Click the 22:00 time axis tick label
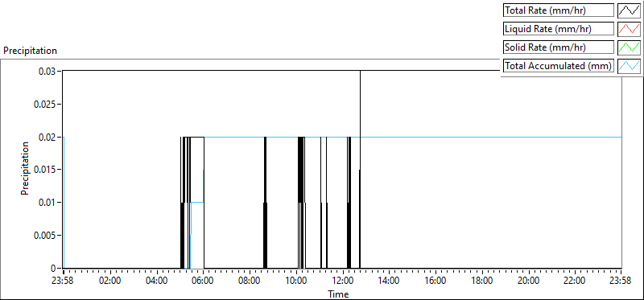644x300 pixels. point(575,282)
